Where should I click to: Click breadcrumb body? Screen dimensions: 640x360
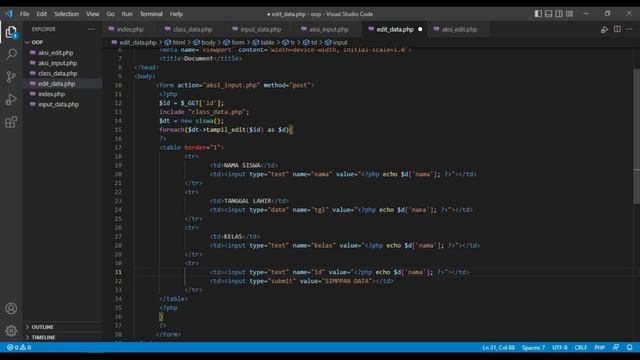tap(208, 42)
